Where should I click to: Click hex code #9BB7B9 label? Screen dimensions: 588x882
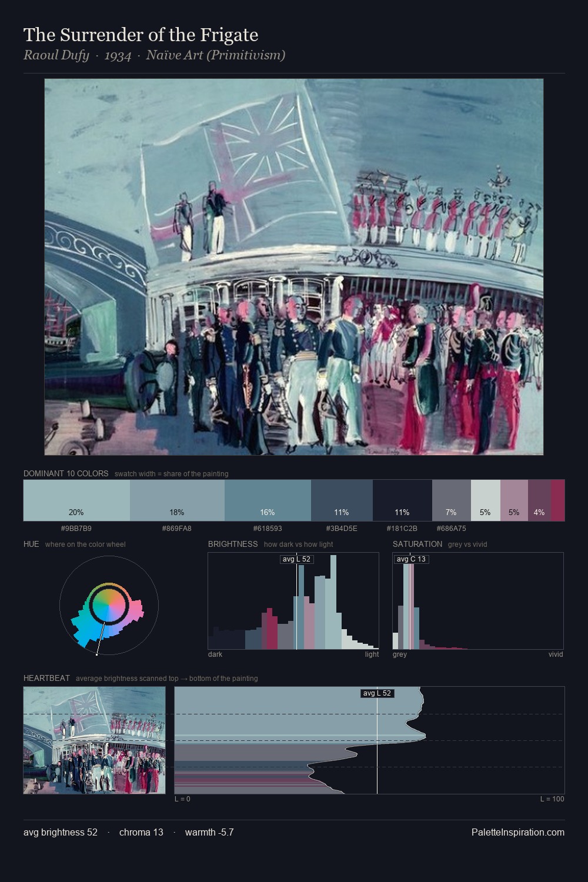tap(76, 529)
